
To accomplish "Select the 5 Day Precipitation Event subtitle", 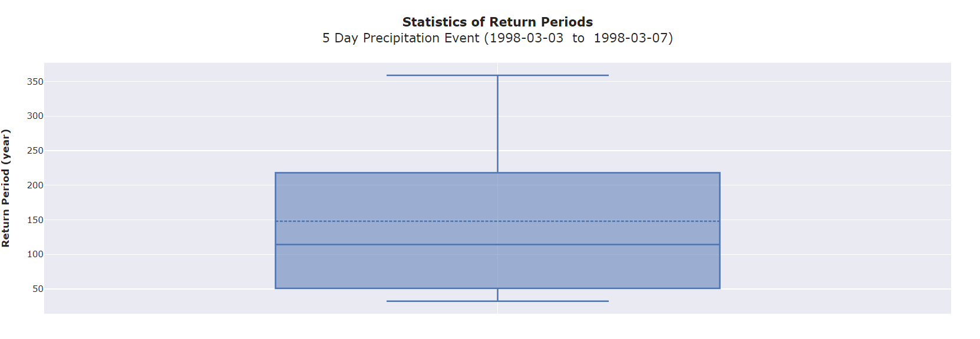I will pos(497,38).
